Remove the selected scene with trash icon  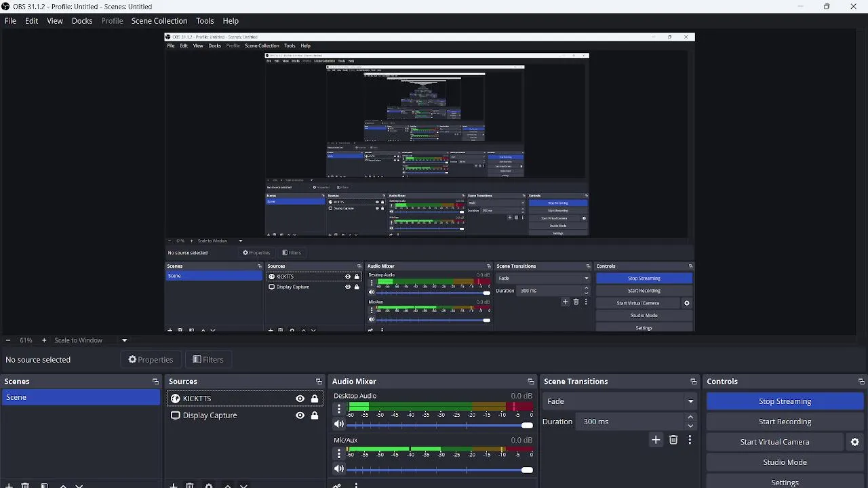tap(25, 485)
